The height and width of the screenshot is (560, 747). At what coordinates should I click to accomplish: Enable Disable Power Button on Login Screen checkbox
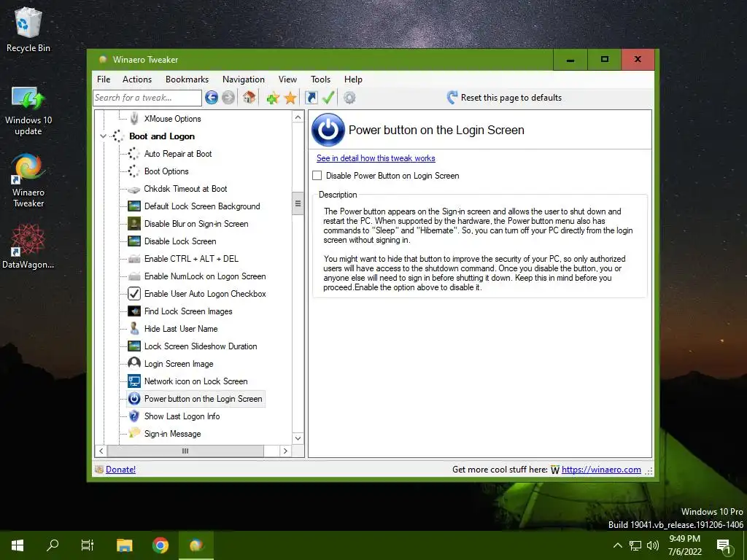(317, 175)
